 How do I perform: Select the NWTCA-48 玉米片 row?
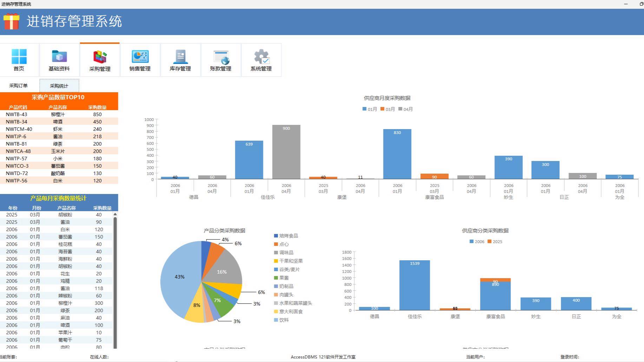[59, 151]
